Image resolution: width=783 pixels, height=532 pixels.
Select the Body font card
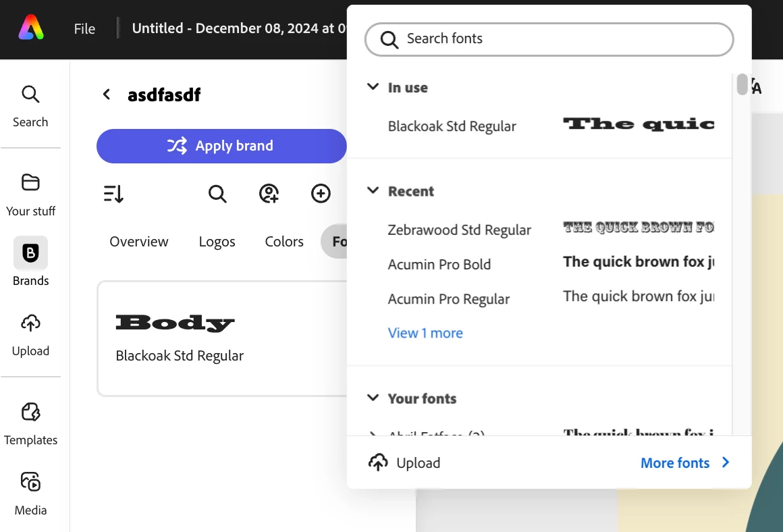[222, 339]
